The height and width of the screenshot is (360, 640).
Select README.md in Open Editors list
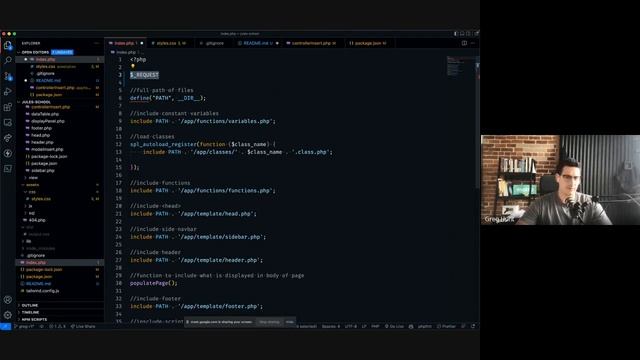[48, 81]
